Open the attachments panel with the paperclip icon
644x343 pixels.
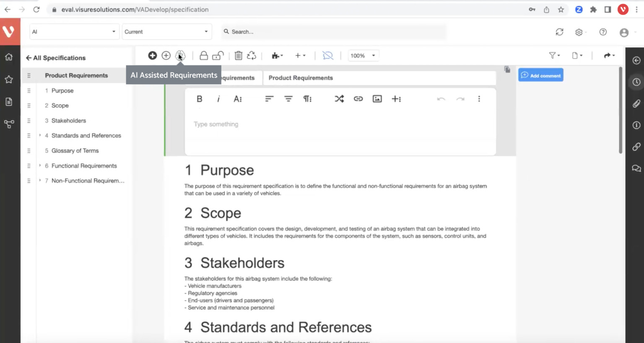pos(636,103)
